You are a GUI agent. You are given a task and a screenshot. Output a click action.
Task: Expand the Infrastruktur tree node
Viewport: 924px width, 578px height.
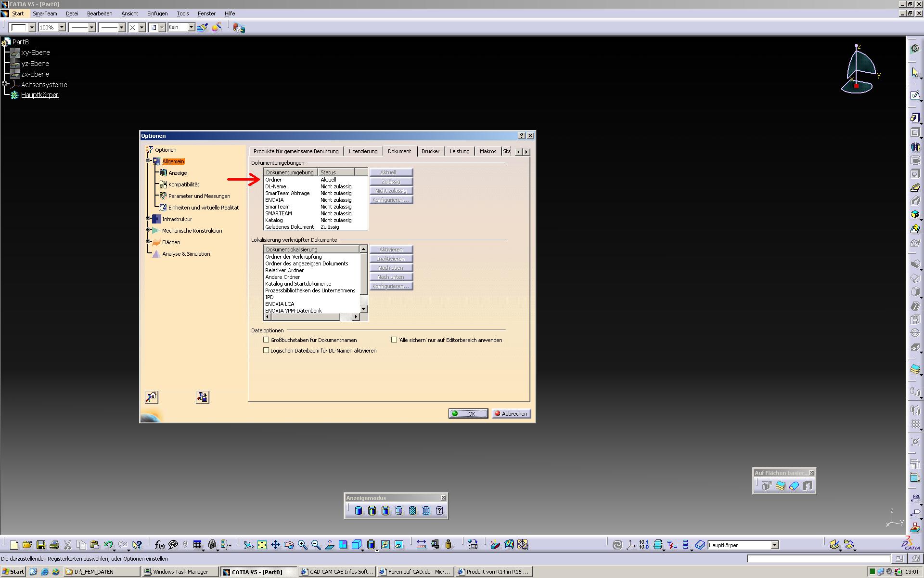(x=148, y=219)
